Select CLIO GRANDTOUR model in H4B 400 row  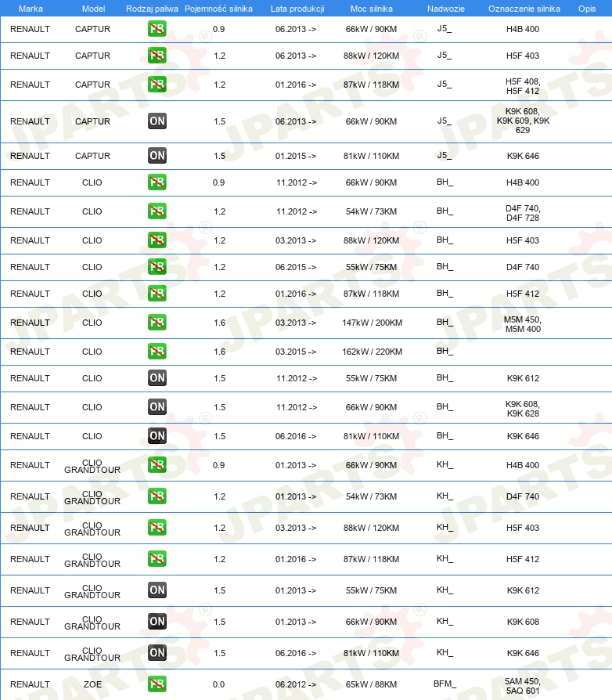tap(92, 466)
